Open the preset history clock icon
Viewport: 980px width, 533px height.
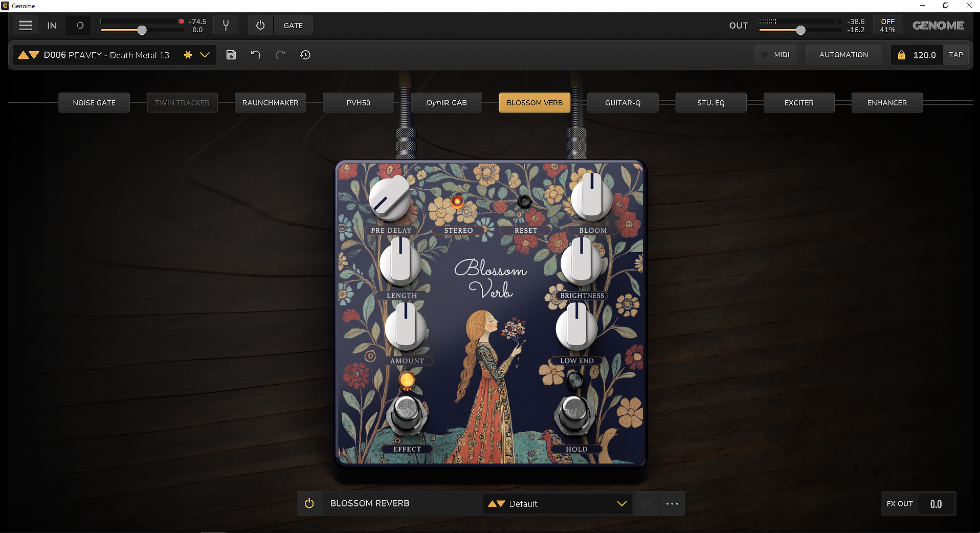click(x=305, y=55)
